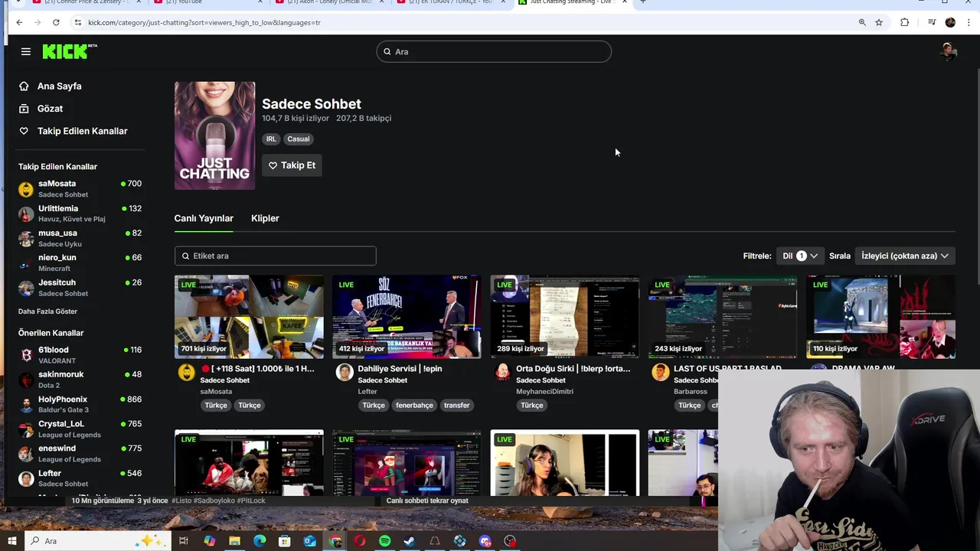Open the hamburger sidebar menu
Viewport: 980px width, 551px height.
click(x=26, y=51)
